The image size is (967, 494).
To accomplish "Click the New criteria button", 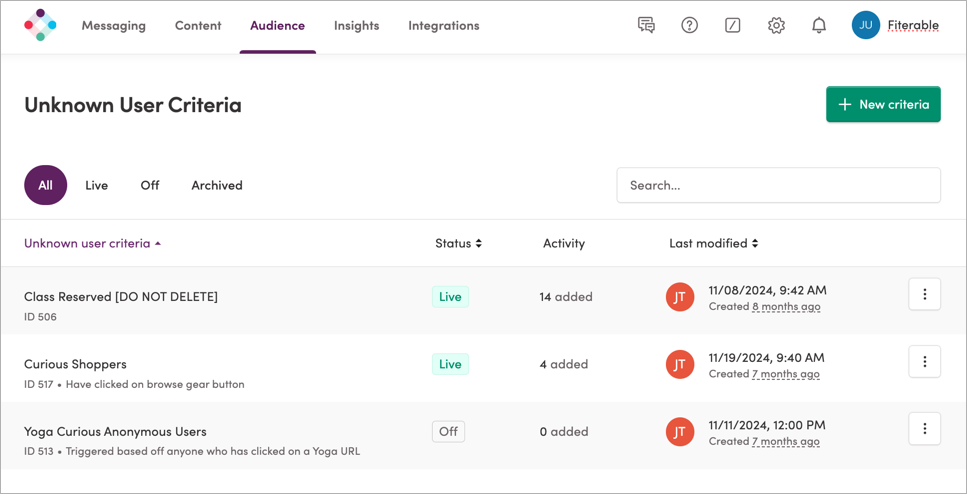I will click(883, 104).
